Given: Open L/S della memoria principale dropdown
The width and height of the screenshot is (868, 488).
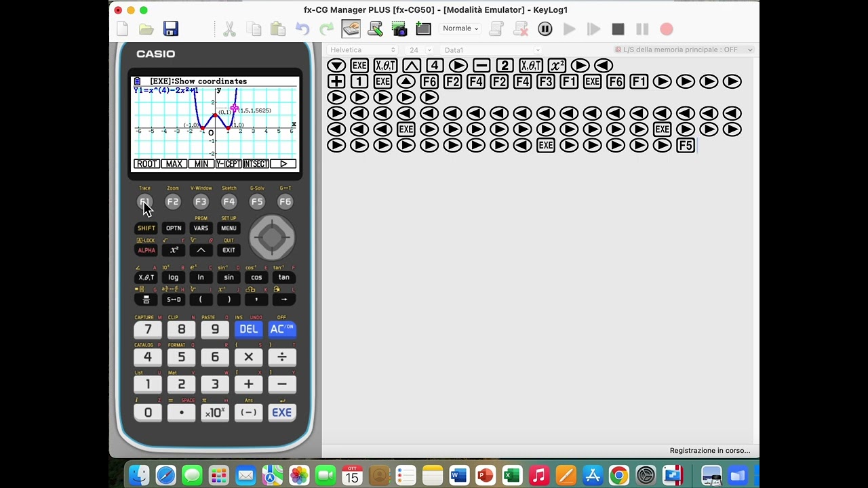Looking at the screenshot, I should click(684, 49).
